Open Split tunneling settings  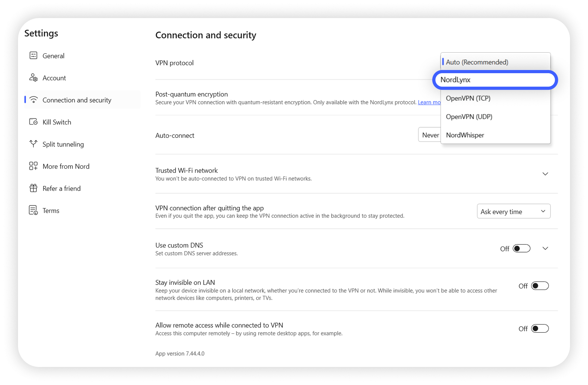pyautogui.click(x=83, y=144)
